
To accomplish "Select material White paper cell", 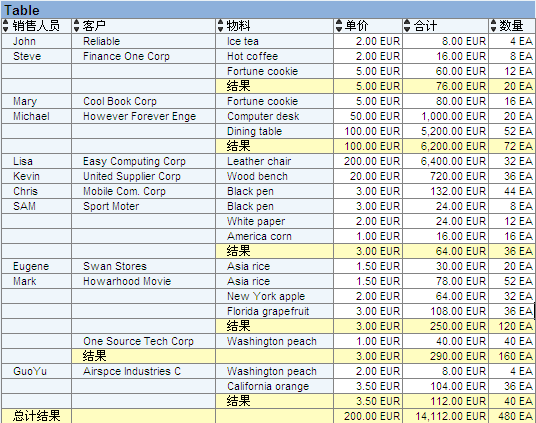I will (x=274, y=221).
